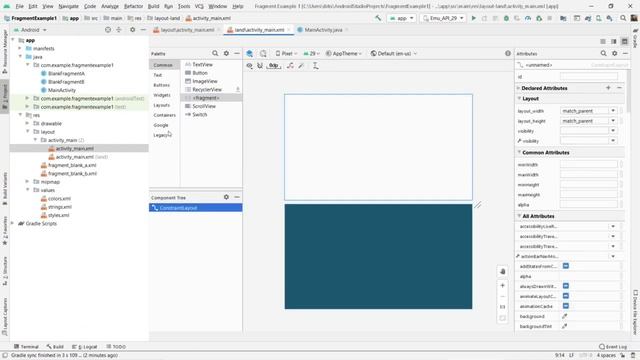Open the Default (en-us) locale dropdown
The height and width of the screenshot is (360, 640).
pos(393,53)
